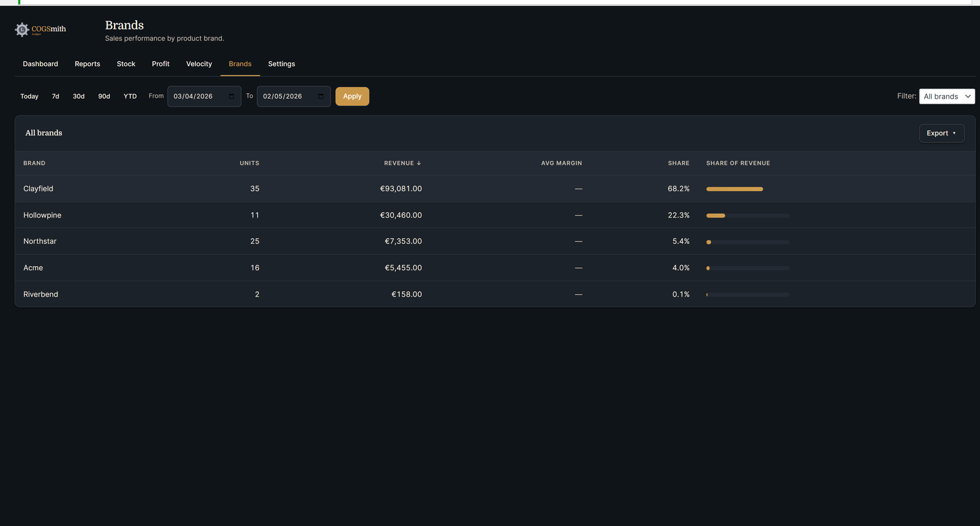Viewport: 980px width, 526px height.
Task: Sort by the Units column header
Action: 249,163
